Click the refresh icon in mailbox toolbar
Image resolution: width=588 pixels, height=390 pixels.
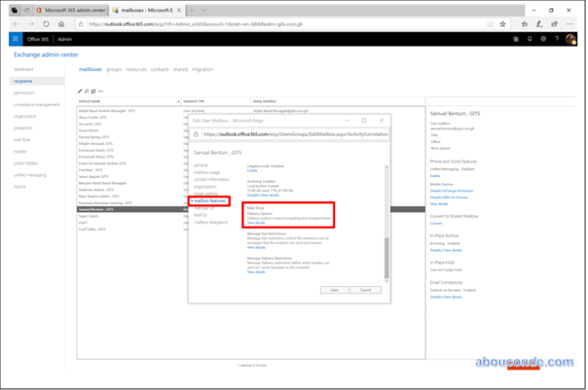pos(93,91)
